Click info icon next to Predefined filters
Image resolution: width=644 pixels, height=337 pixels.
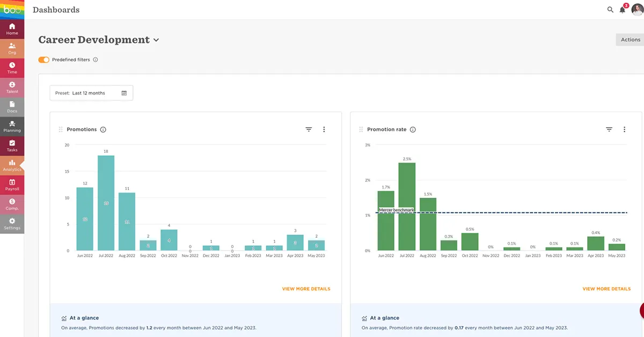pos(96,60)
